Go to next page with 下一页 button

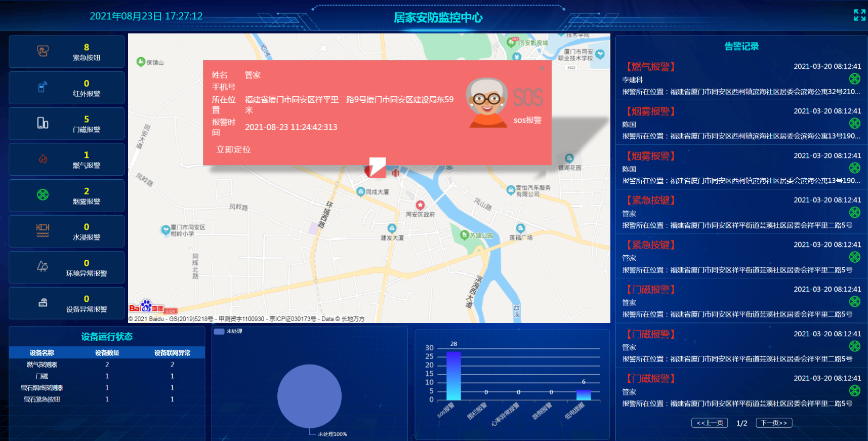pos(774,423)
